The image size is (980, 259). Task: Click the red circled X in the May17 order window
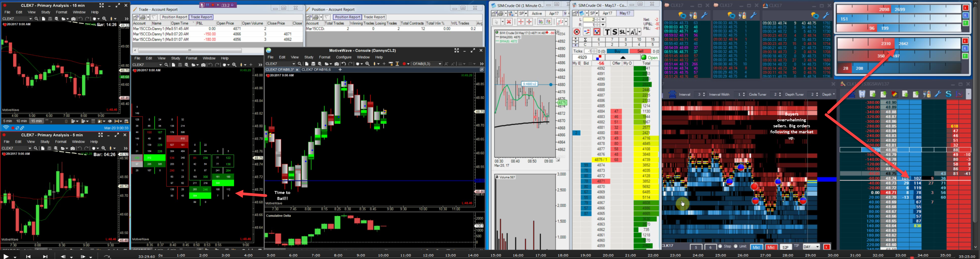(x=577, y=32)
